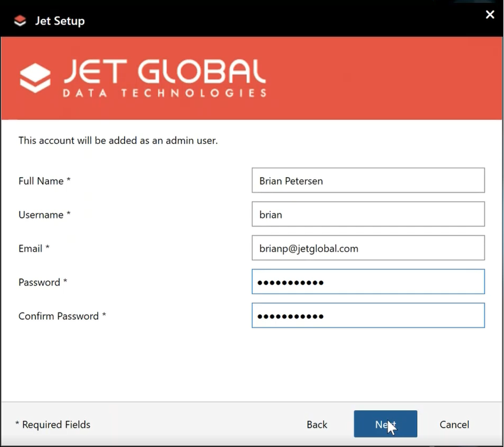Click the Confirm Password field
The width and height of the screenshot is (504, 447).
click(368, 315)
